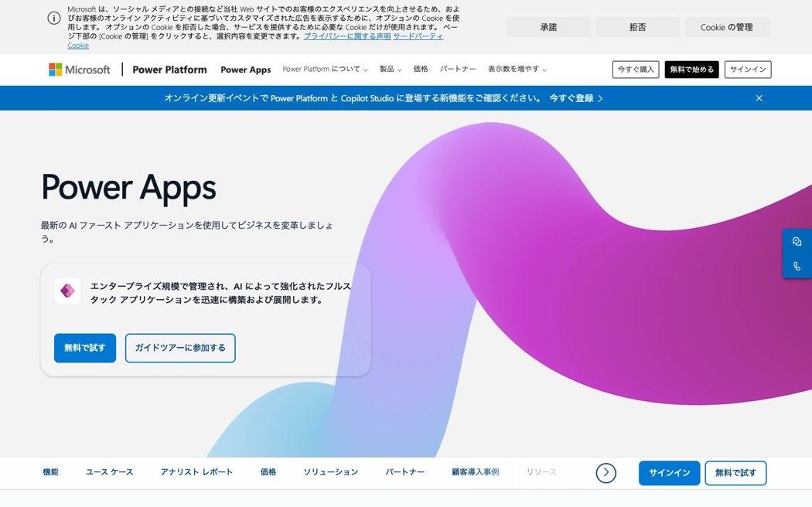Click blue 無料で試す button in hero card
Viewport: 812px width, 507px height.
point(85,348)
